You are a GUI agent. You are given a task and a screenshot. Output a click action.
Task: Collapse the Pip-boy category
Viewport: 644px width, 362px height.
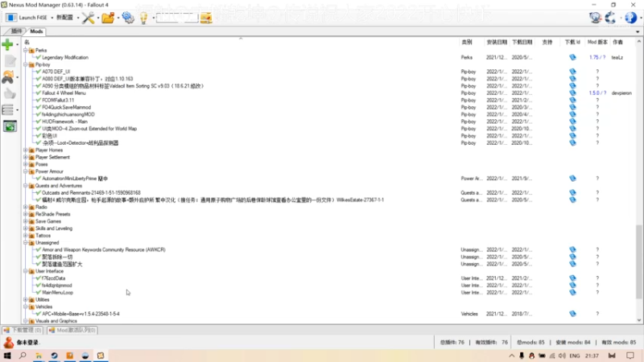click(x=26, y=64)
